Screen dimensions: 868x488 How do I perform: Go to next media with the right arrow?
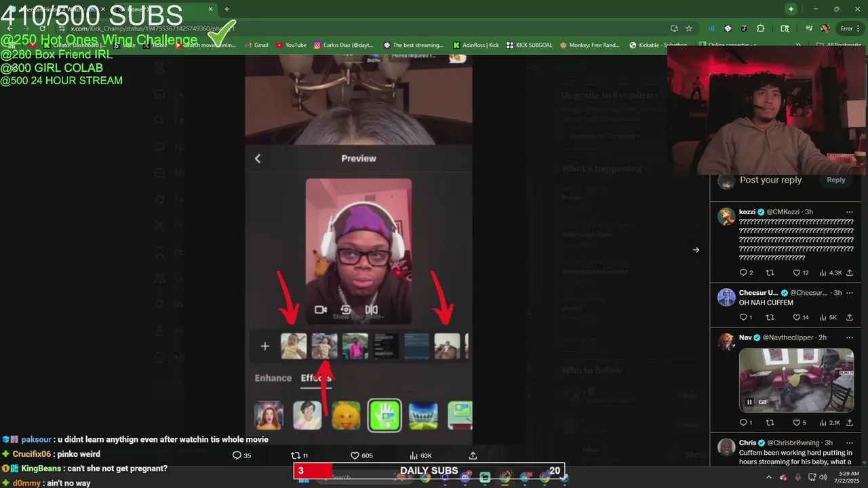click(696, 250)
